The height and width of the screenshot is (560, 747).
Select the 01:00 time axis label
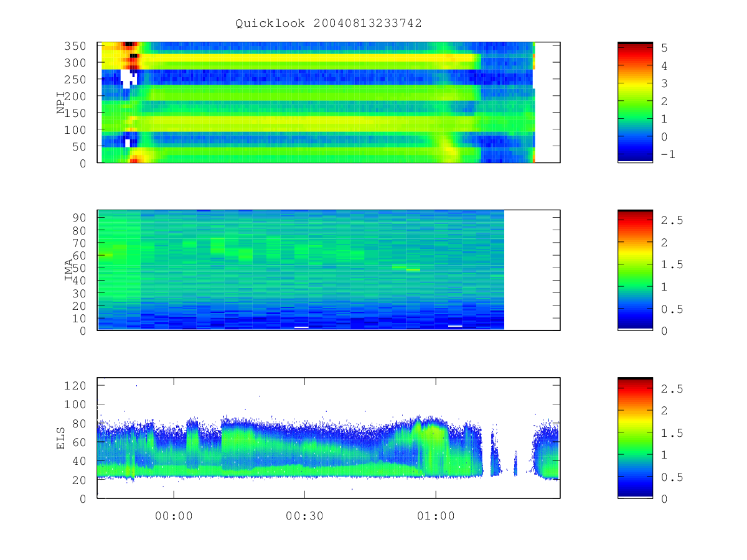coord(436,516)
